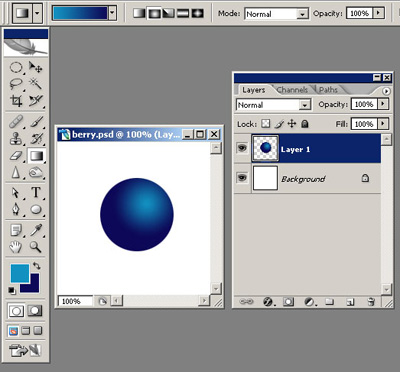The image size is (400, 372).
Task: Select the Elliptical Marquee tool
Action: click(16, 68)
